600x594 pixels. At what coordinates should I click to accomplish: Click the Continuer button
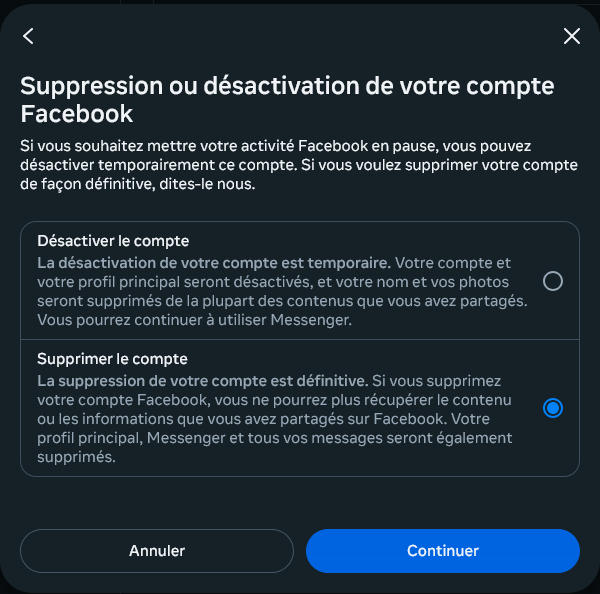[443, 551]
